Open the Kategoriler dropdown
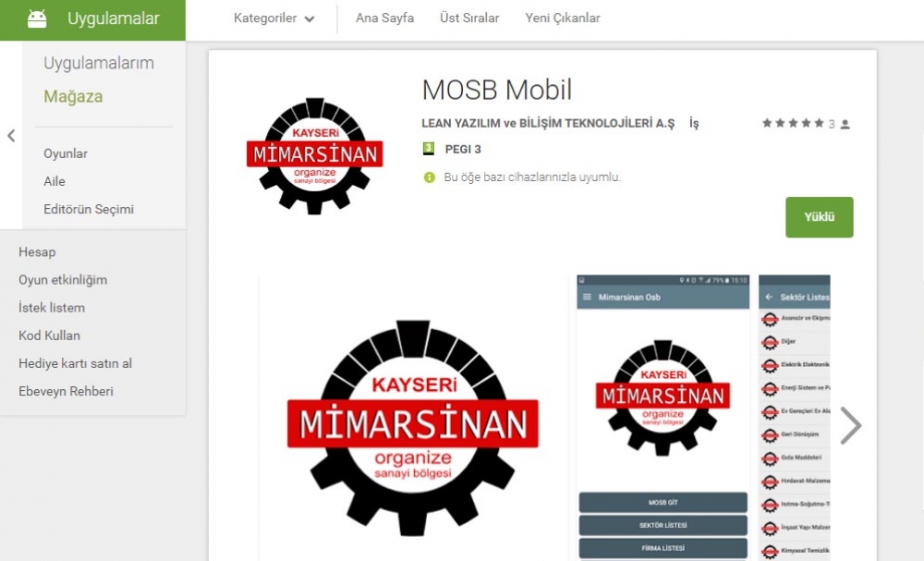The width and height of the screenshot is (924, 561). point(274,18)
